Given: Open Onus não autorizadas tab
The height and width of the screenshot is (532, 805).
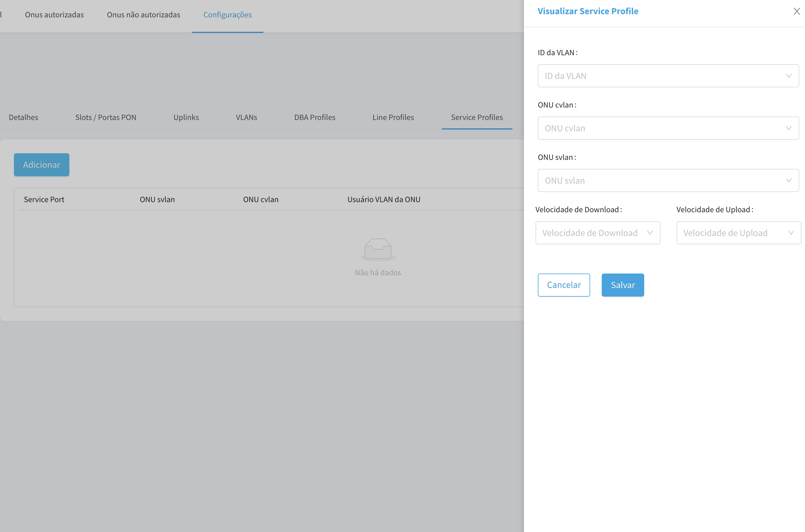Looking at the screenshot, I should 143,15.
